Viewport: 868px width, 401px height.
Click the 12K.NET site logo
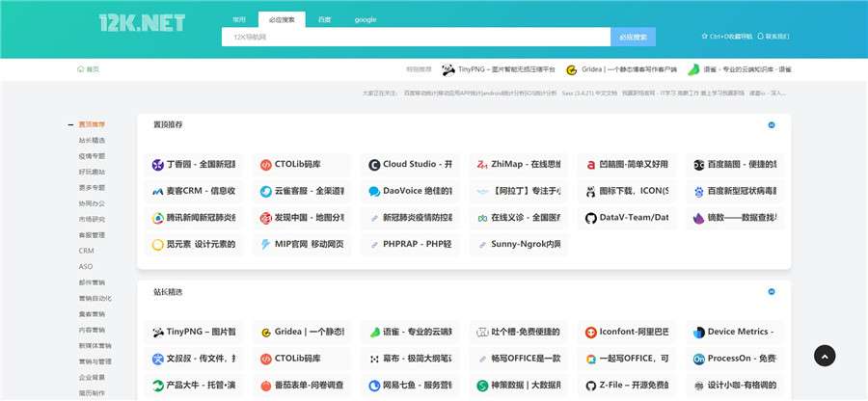point(143,23)
